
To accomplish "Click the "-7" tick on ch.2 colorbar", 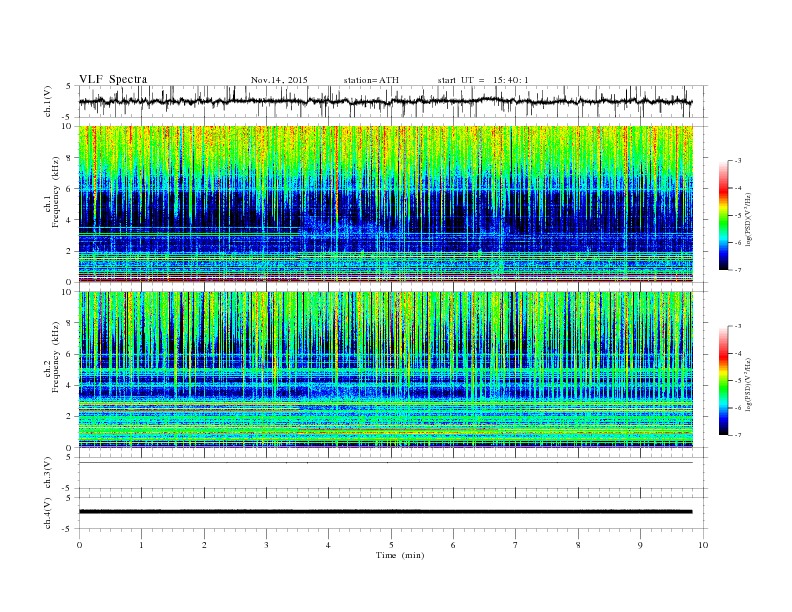I will 738,435.
